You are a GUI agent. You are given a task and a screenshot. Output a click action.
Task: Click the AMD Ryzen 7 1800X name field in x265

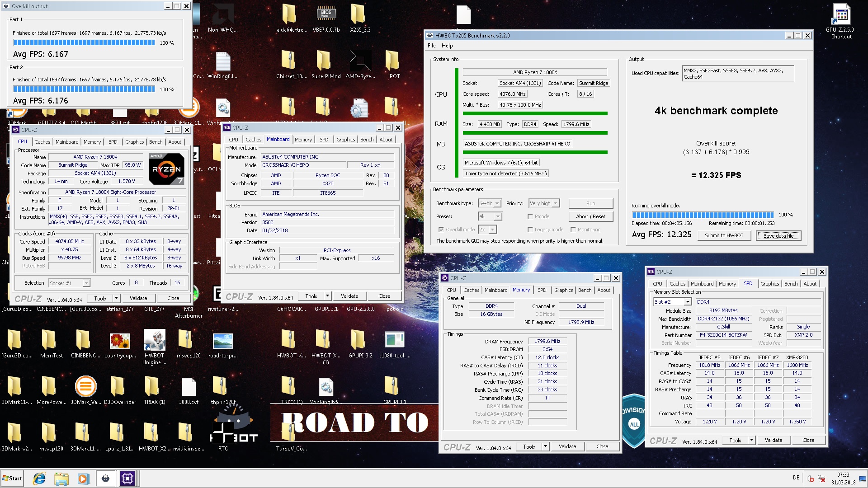[535, 72]
